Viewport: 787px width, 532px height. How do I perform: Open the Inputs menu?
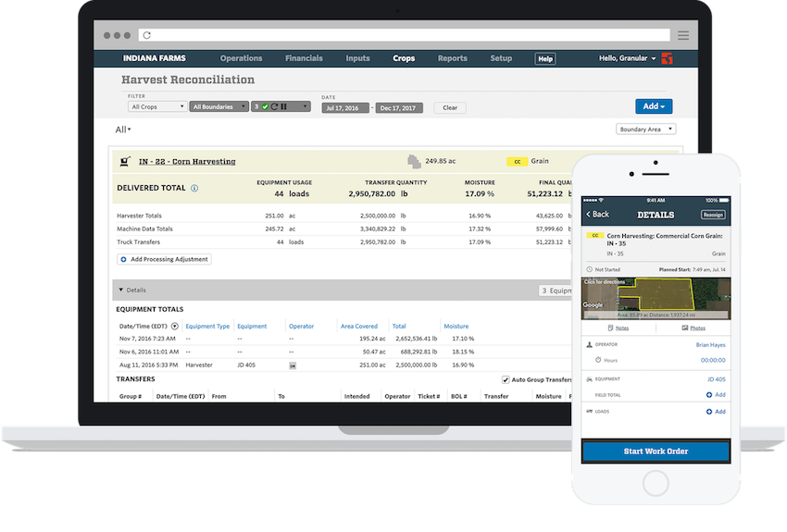[x=357, y=58]
